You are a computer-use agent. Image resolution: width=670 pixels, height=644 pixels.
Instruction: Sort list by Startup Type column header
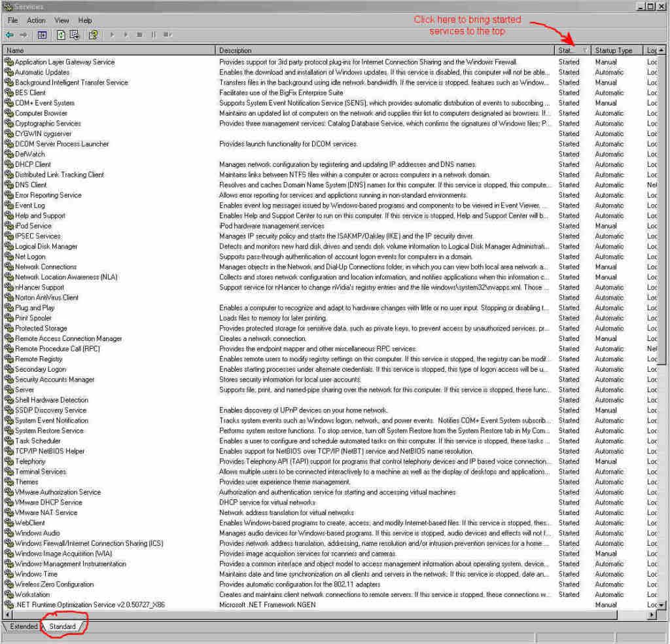point(614,50)
